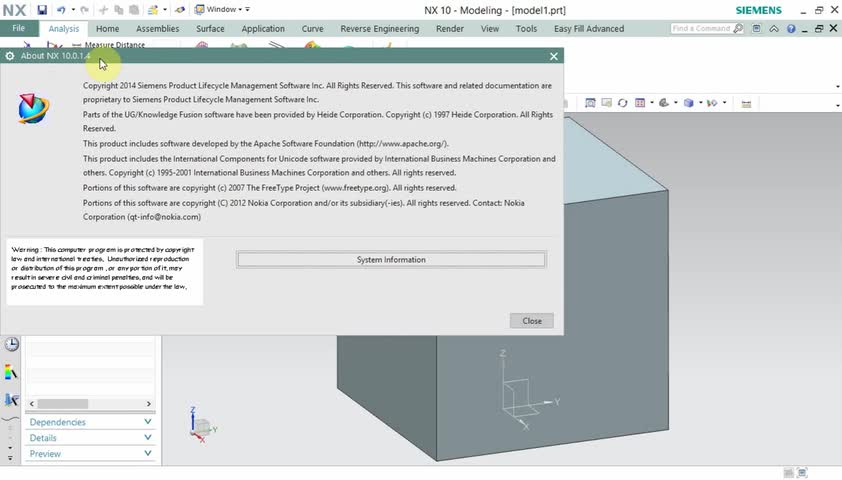Switch to the Tools tab
Screen dimensions: 842x480
click(526, 28)
